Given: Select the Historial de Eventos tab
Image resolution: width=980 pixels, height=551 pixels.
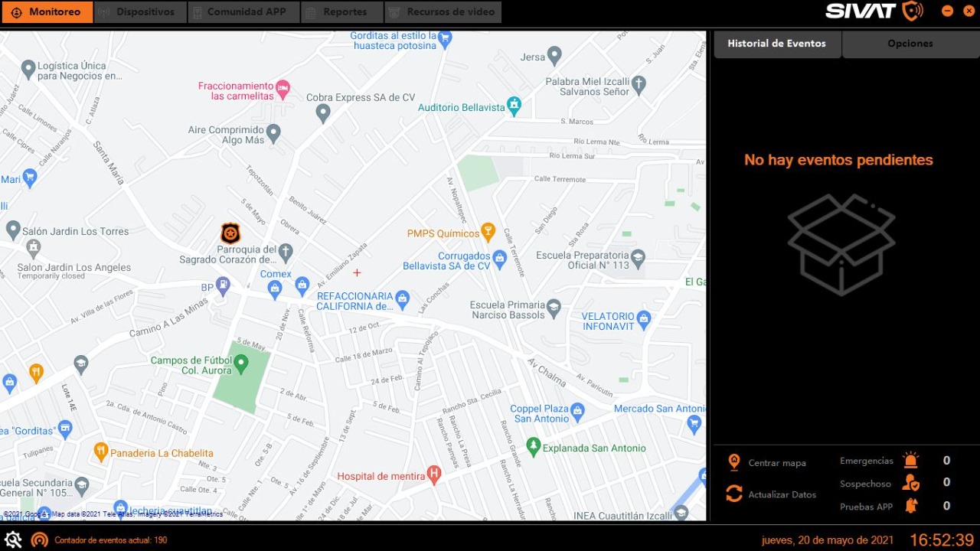Looking at the screenshot, I should 777,44.
